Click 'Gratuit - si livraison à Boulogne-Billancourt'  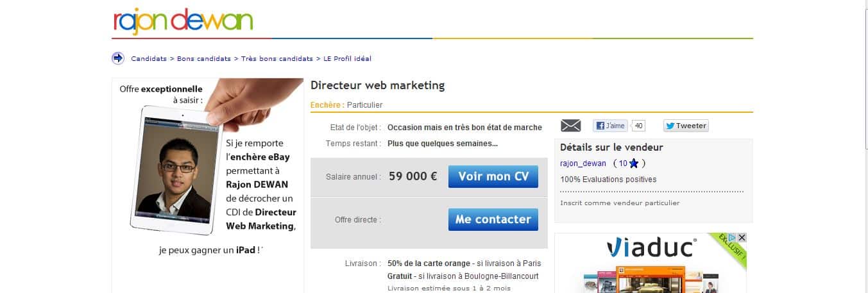point(463,276)
